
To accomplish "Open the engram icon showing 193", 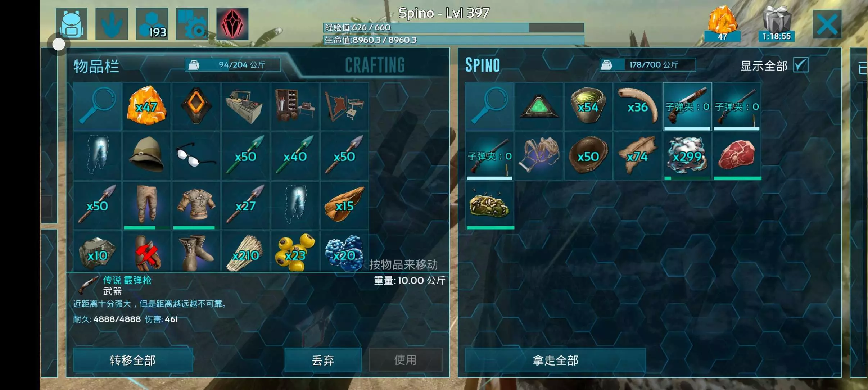I will [152, 24].
